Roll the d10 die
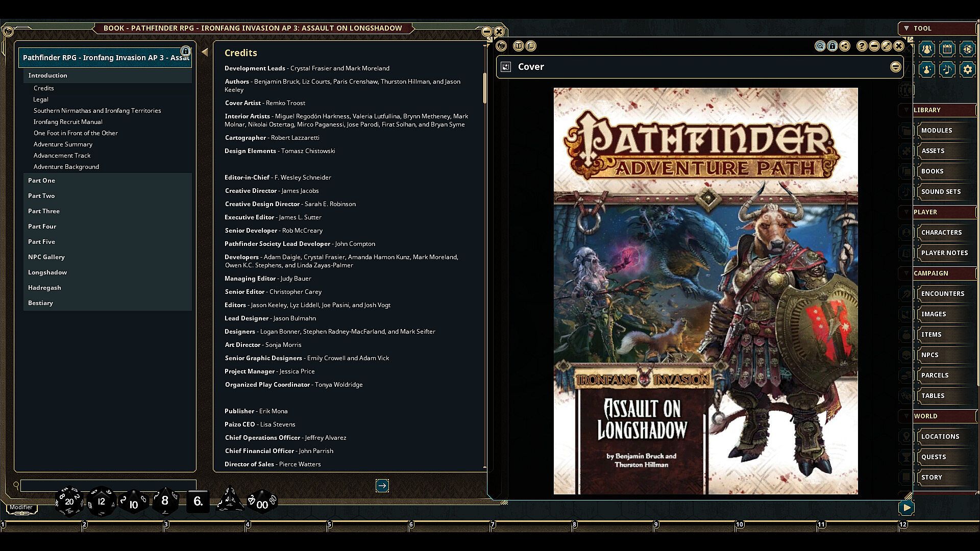Image resolution: width=980 pixels, height=551 pixels. click(x=133, y=503)
